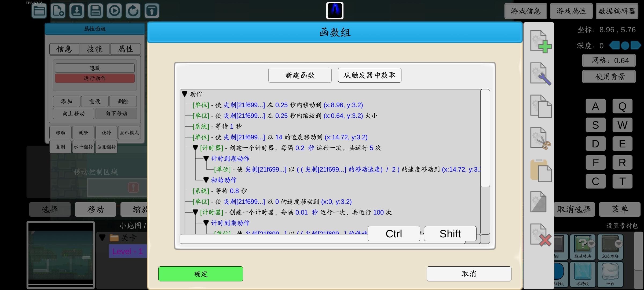Click the A shortcut key button
This screenshot has height=290, width=644.
[595, 106]
